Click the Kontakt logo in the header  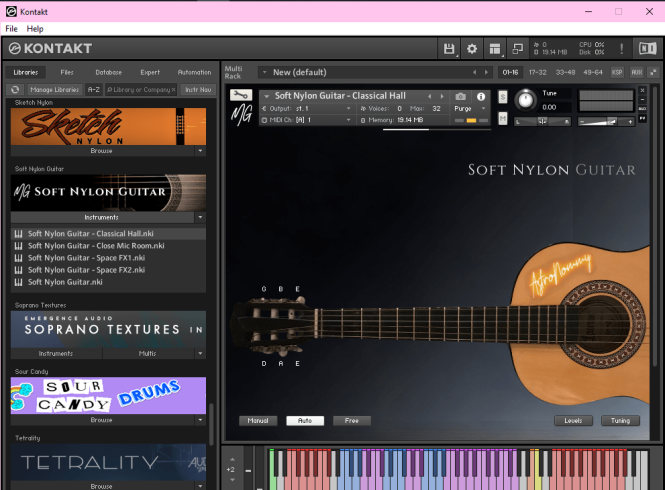(x=50, y=49)
